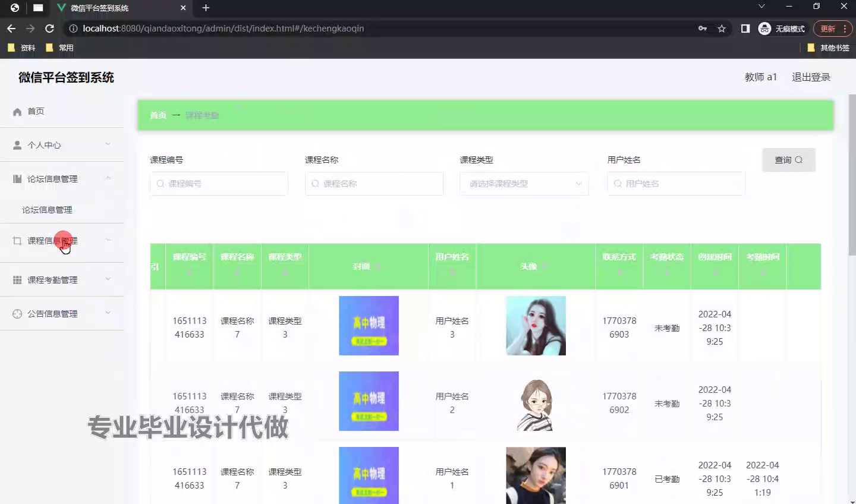Select the 首页 sidebar menu item
The height and width of the screenshot is (504, 856).
pyautogui.click(x=62, y=111)
